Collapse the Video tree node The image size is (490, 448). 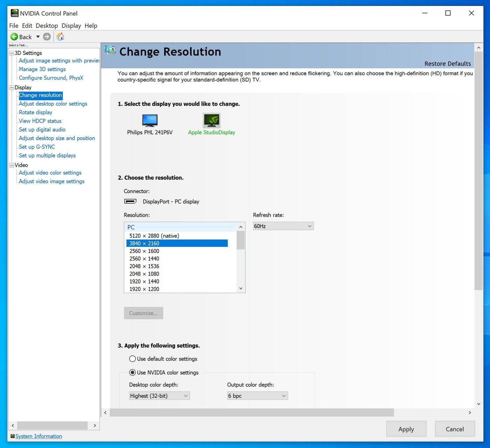click(x=12, y=165)
